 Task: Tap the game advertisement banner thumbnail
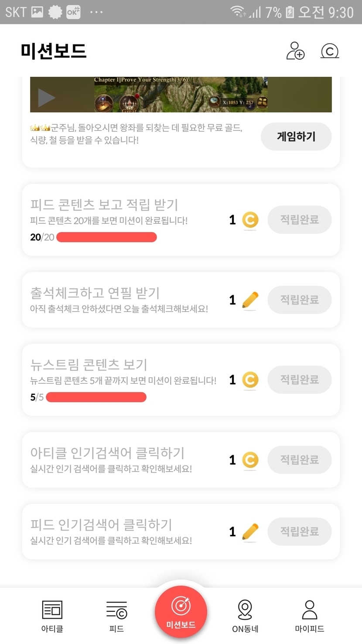181,94
